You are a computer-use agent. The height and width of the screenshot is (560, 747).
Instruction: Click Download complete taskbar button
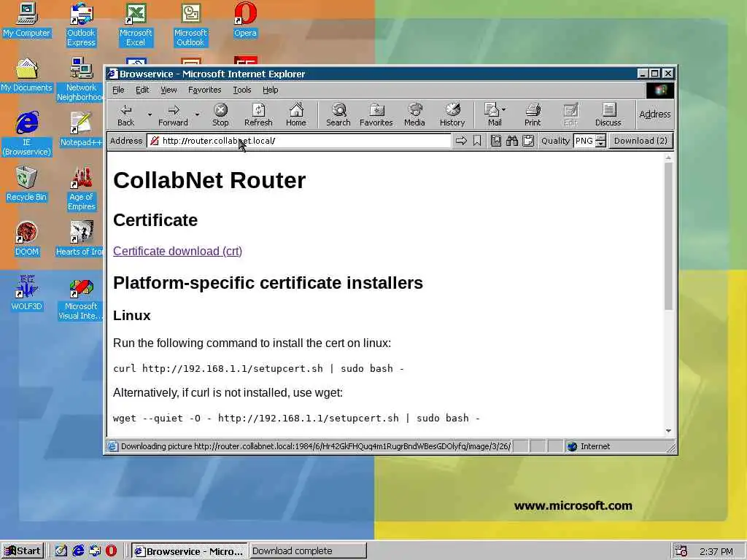tap(308, 551)
